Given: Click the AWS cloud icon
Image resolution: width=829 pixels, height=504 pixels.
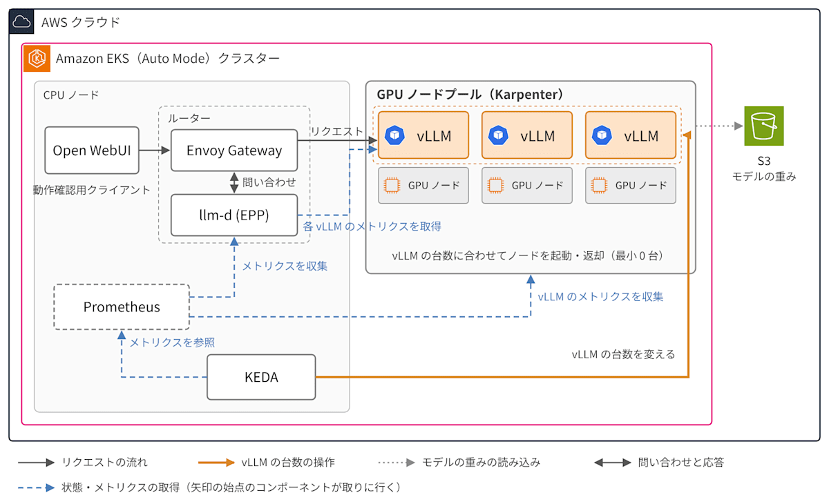Looking at the screenshot, I should 22,22.
